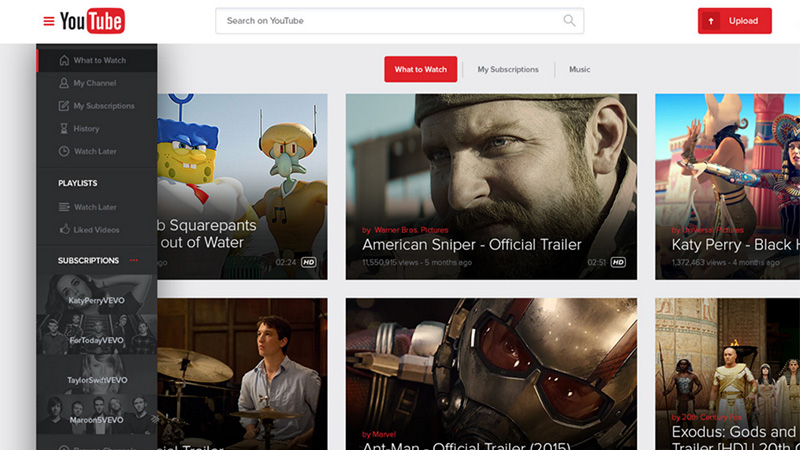Click the thumbs-up icon beside Liked Videos

pyautogui.click(x=64, y=229)
